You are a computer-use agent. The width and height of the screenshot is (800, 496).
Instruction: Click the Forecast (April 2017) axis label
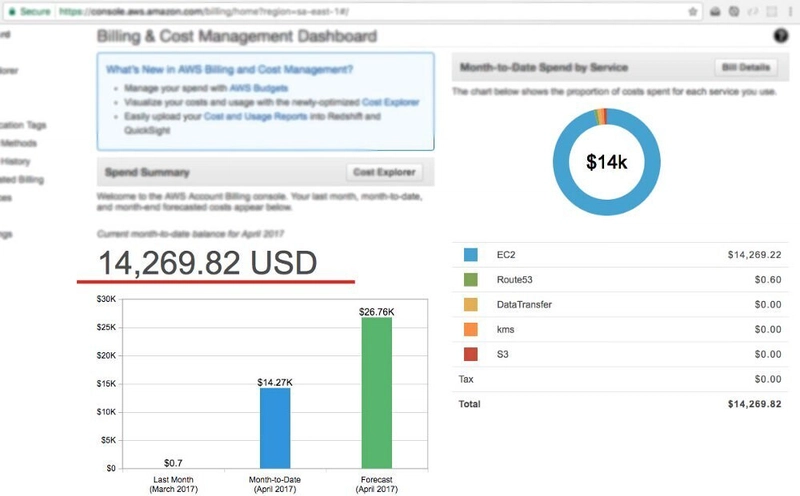(x=377, y=484)
